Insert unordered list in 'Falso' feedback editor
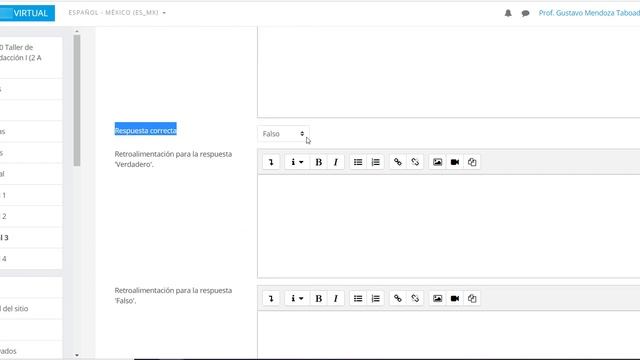This screenshot has height=360, width=640. click(358, 298)
